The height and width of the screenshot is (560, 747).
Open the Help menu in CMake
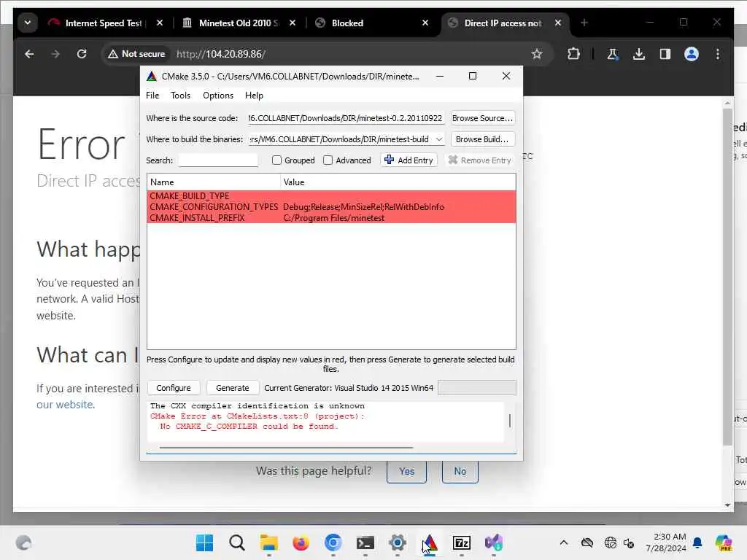(x=254, y=96)
